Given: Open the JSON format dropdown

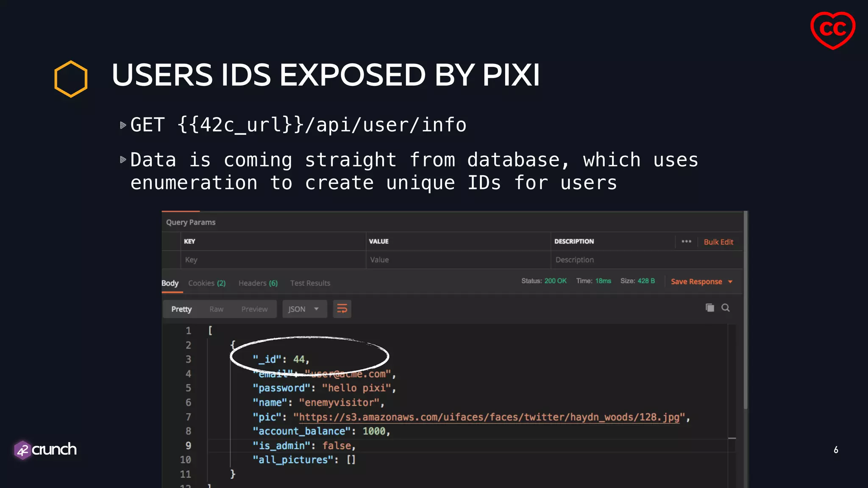Looking at the screenshot, I should [x=304, y=309].
